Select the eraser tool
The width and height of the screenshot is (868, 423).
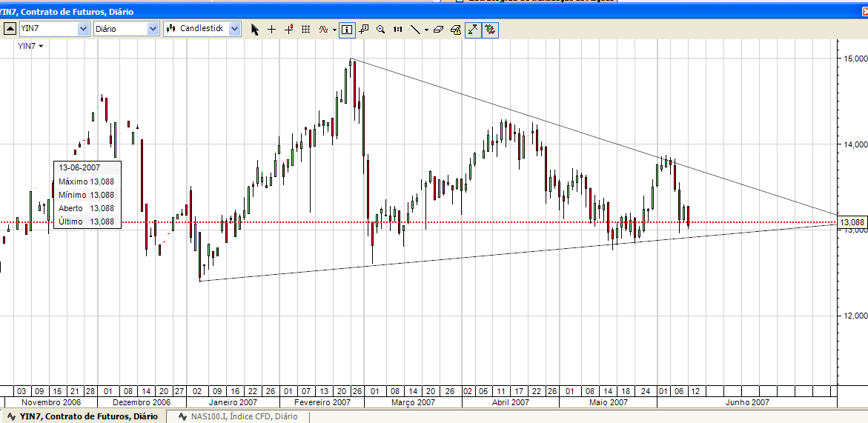[x=438, y=30]
